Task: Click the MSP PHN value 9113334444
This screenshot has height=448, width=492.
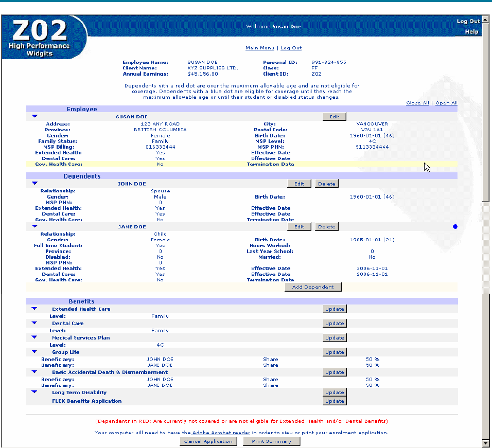Action: pyautogui.click(x=372, y=147)
